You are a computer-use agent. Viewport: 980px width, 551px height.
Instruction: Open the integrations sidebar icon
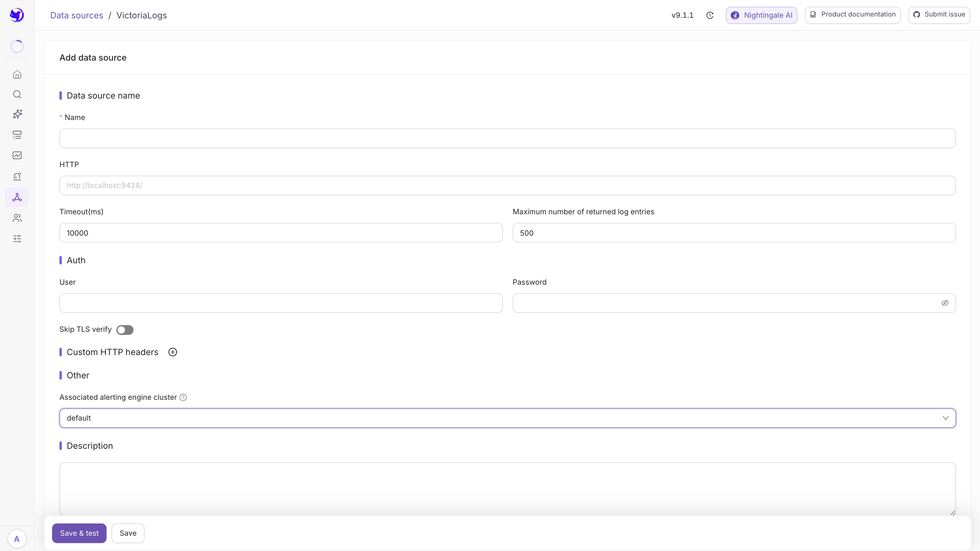pos(17,197)
